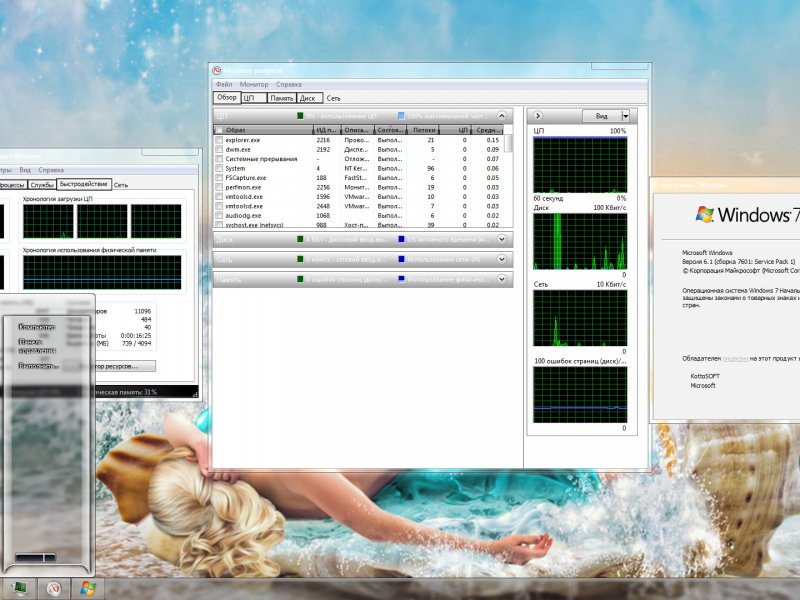Image resolution: width=800 pixels, height=600 pixels.
Task: Open Монитор menu in Resource Monitor
Action: (x=254, y=84)
